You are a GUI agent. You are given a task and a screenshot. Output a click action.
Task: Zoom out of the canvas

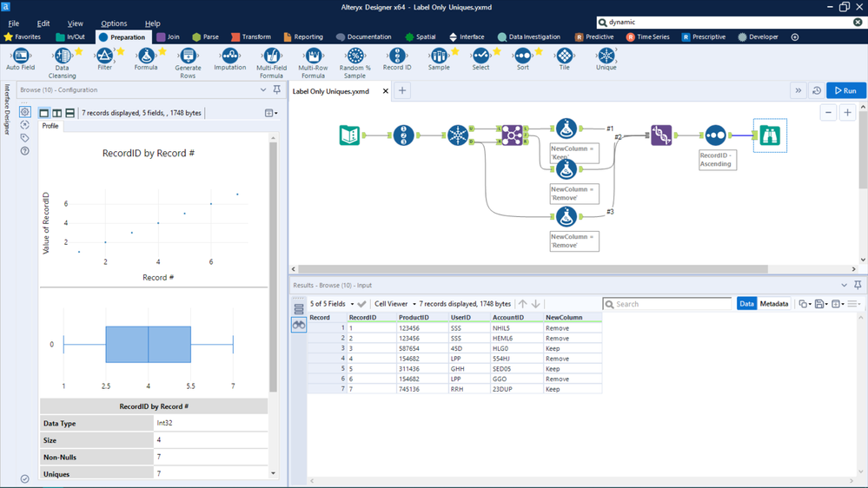(828, 113)
